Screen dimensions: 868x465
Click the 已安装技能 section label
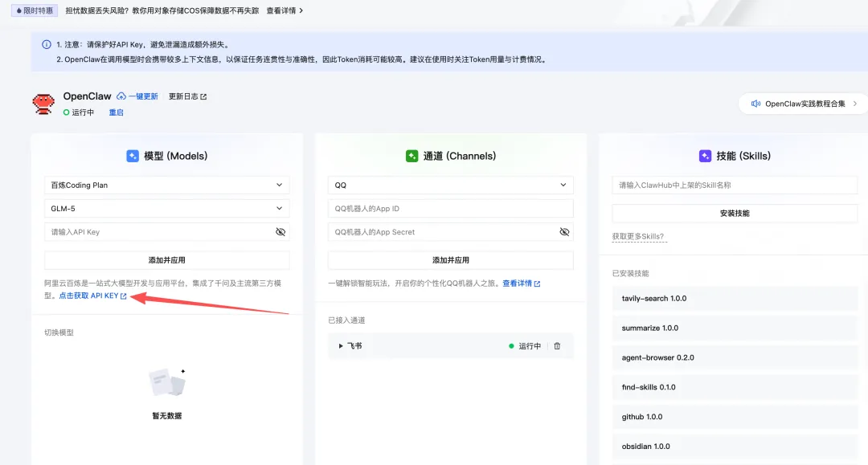click(631, 273)
